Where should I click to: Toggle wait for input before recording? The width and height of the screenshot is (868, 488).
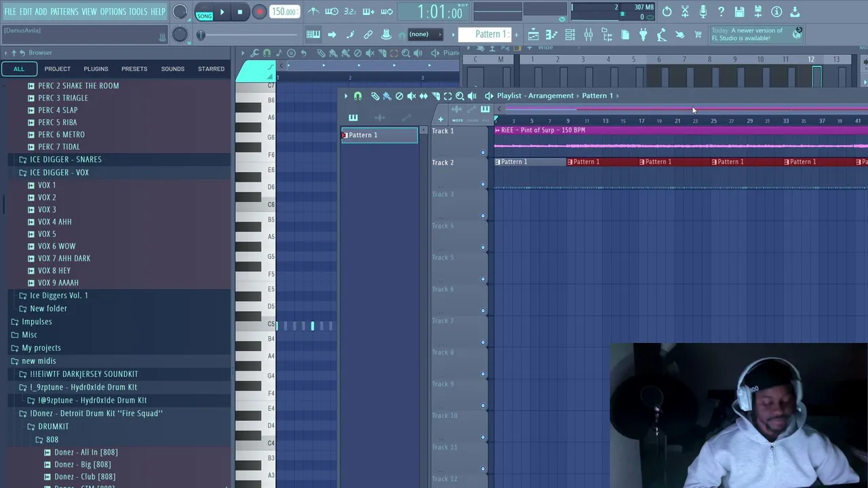coord(332,12)
